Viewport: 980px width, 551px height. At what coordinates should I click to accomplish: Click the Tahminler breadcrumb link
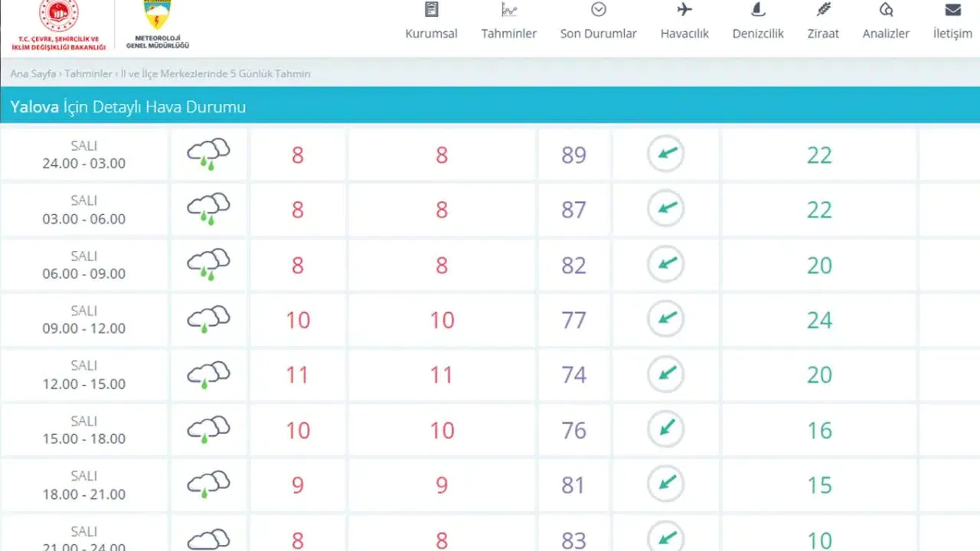88,74
